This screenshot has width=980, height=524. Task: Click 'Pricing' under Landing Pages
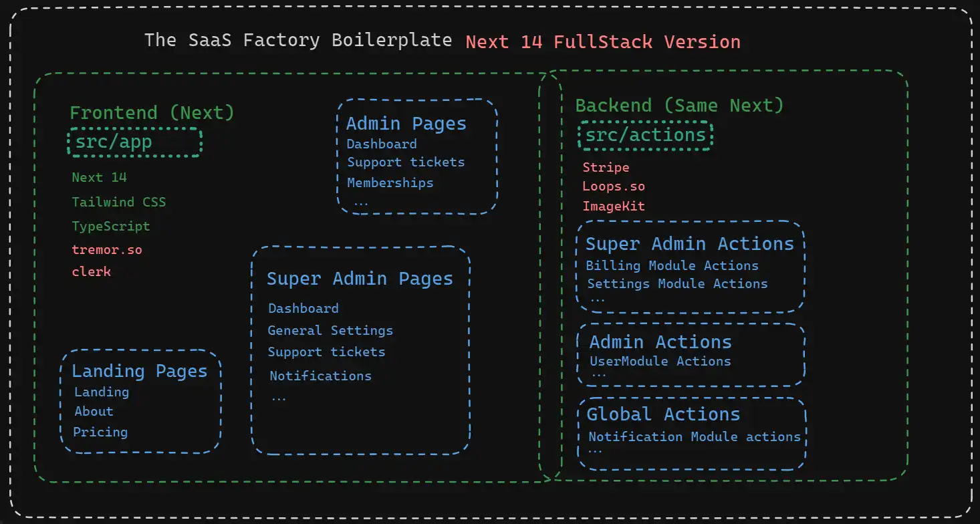100,432
